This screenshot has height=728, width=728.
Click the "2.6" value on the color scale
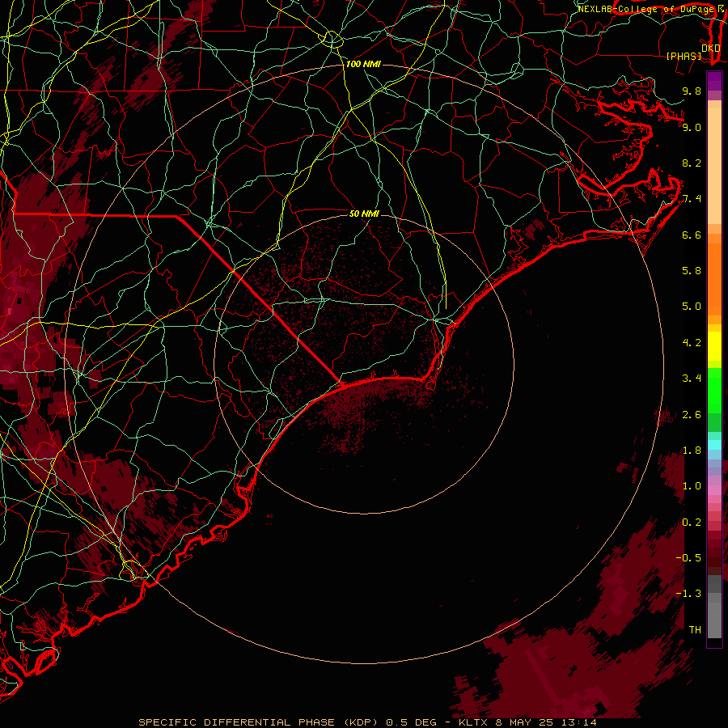[x=692, y=415]
